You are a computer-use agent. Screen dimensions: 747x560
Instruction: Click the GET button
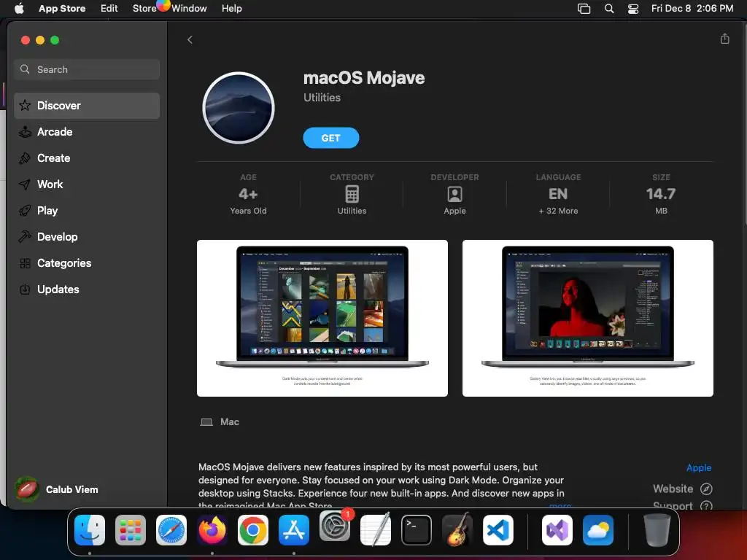[330, 138]
